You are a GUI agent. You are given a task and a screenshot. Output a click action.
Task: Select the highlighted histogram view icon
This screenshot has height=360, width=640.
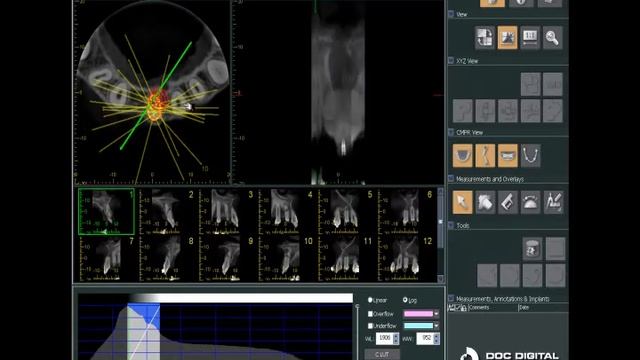pos(507,38)
